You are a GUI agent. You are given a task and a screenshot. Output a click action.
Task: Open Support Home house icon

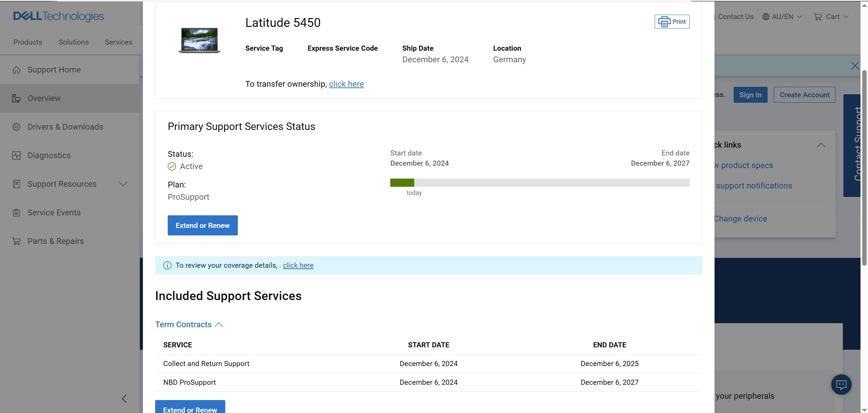16,70
